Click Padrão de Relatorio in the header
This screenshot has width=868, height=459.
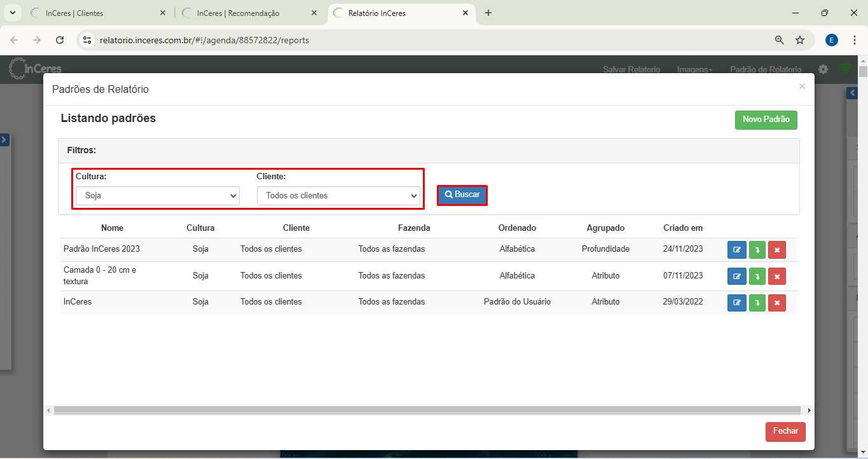click(766, 69)
